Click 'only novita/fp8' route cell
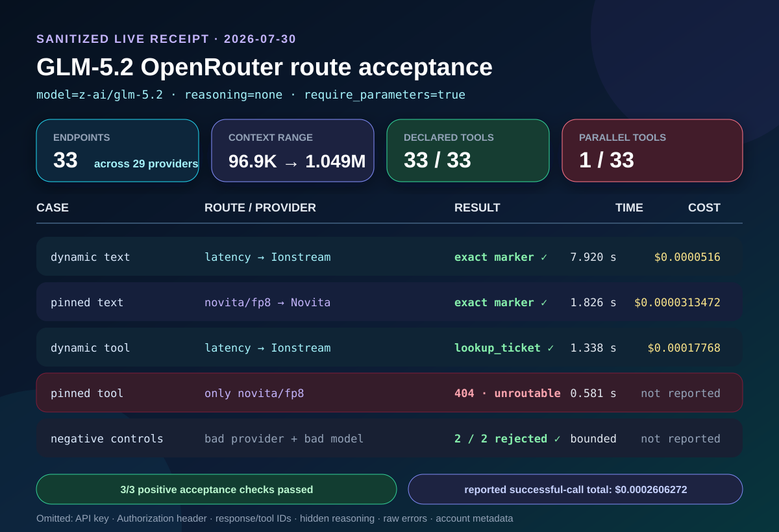The width and height of the screenshot is (779, 532). click(x=254, y=393)
